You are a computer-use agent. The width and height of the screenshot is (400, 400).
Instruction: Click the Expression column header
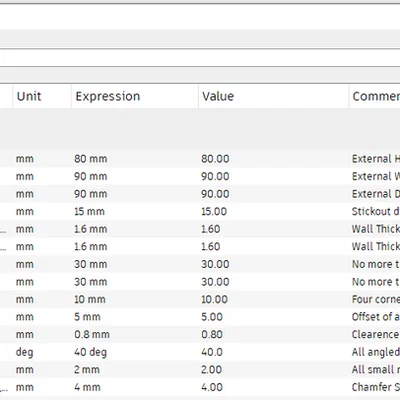[x=135, y=96]
